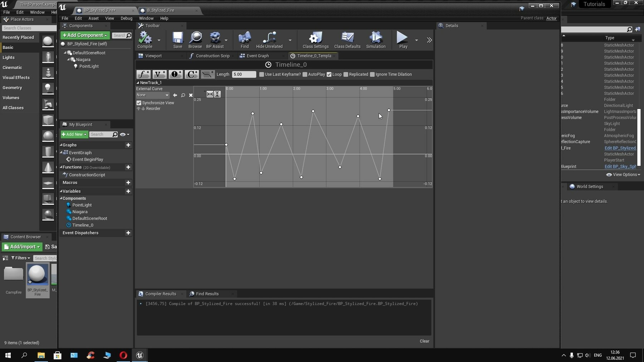Clear the External Curve reference
The height and width of the screenshot is (362, 644).
point(191,95)
